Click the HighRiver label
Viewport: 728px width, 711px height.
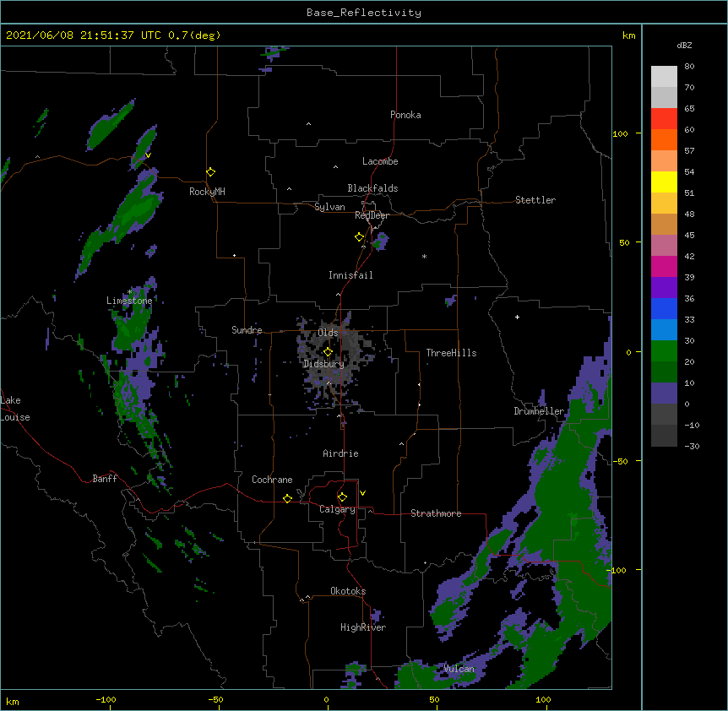pos(363,627)
